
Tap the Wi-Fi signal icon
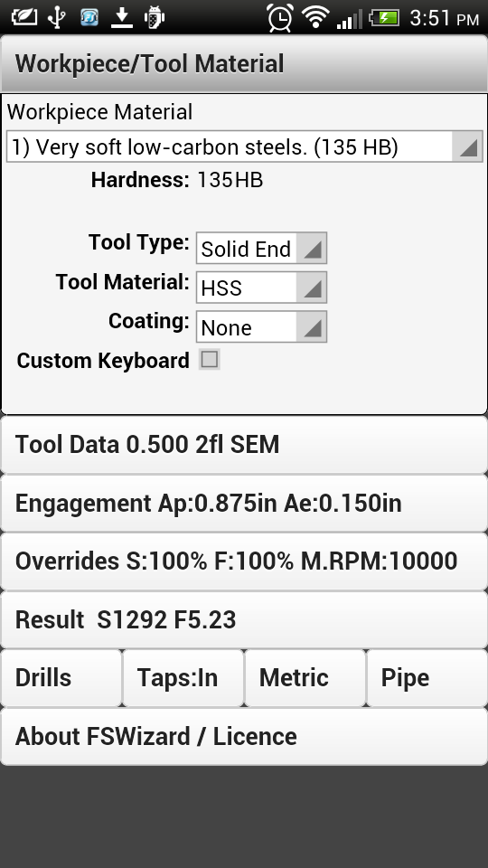pyautogui.click(x=316, y=16)
